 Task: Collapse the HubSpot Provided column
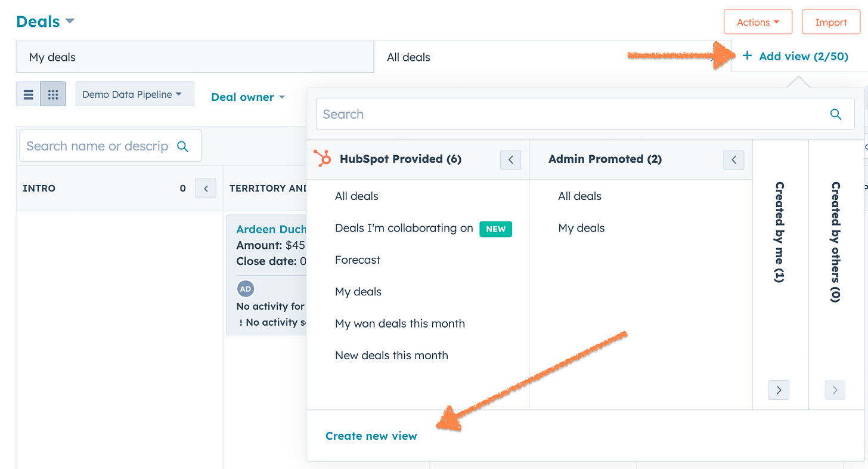pos(510,159)
